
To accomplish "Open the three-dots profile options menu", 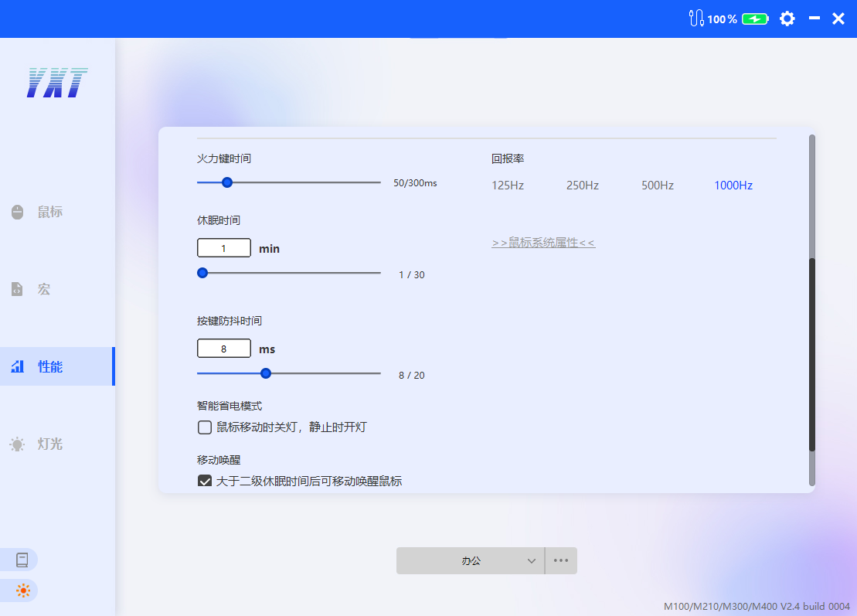I will click(561, 561).
